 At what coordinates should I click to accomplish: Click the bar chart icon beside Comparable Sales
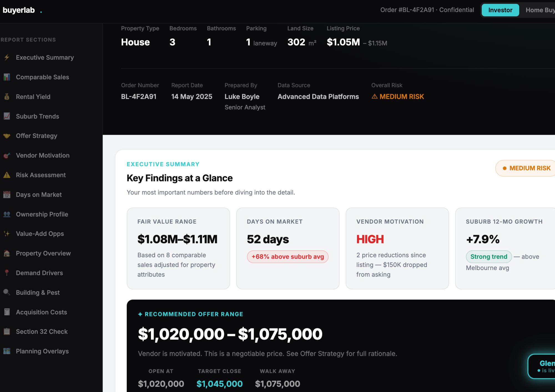pyautogui.click(x=7, y=77)
